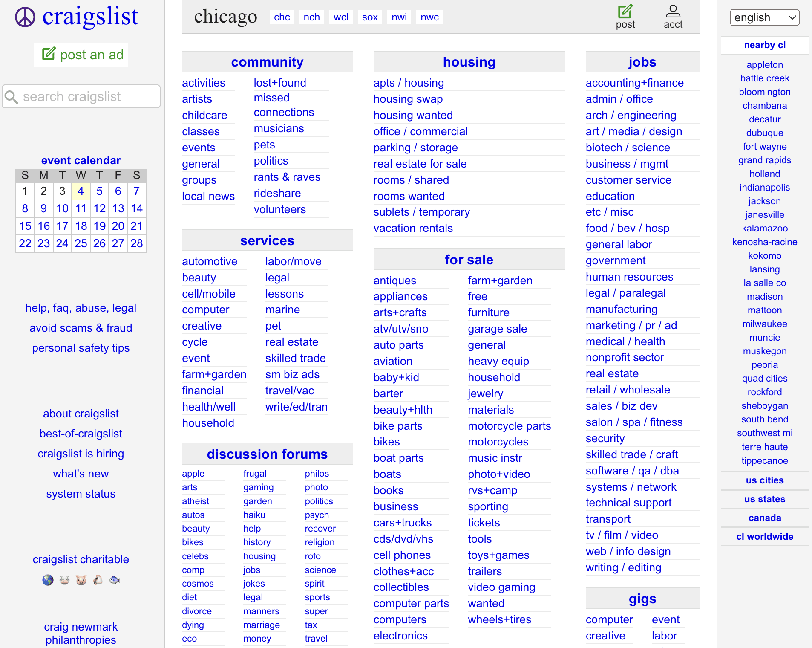Select the chc area tab
Viewport: 812px width, 648px height.
tap(282, 17)
